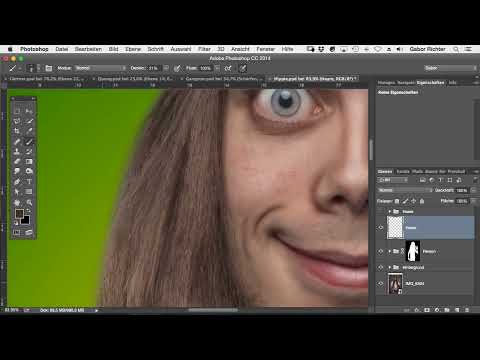The height and width of the screenshot is (360, 480).
Task: Select the Zoom tool
Action: (x=29, y=202)
